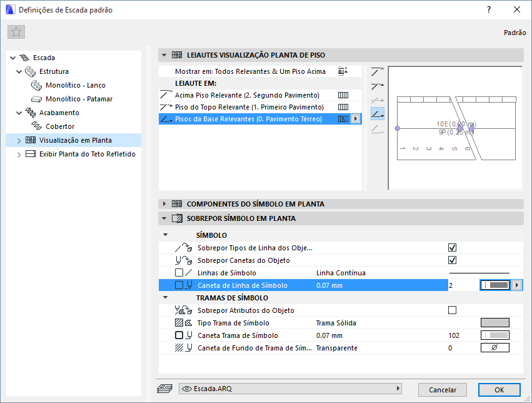The image size is (532, 403).
Task: Expand Exibir Planta do Teto Refletido node
Action: pos(19,155)
